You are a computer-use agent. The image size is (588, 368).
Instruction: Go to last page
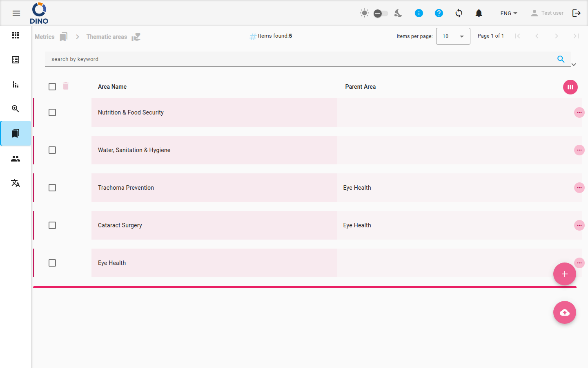(x=576, y=36)
